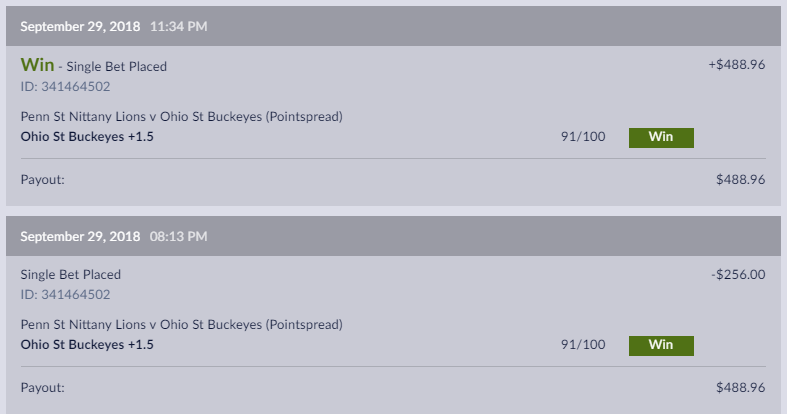Click the 91/100 odds in the 11:34 PM bet
The height and width of the screenshot is (414, 787).
(x=583, y=137)
